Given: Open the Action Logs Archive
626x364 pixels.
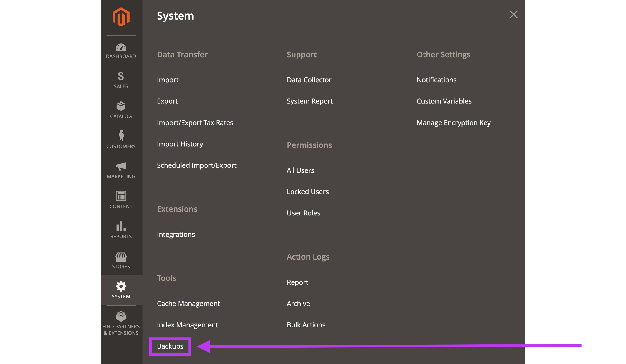Looking at the screenshot, I should click(x=298, y=304).
